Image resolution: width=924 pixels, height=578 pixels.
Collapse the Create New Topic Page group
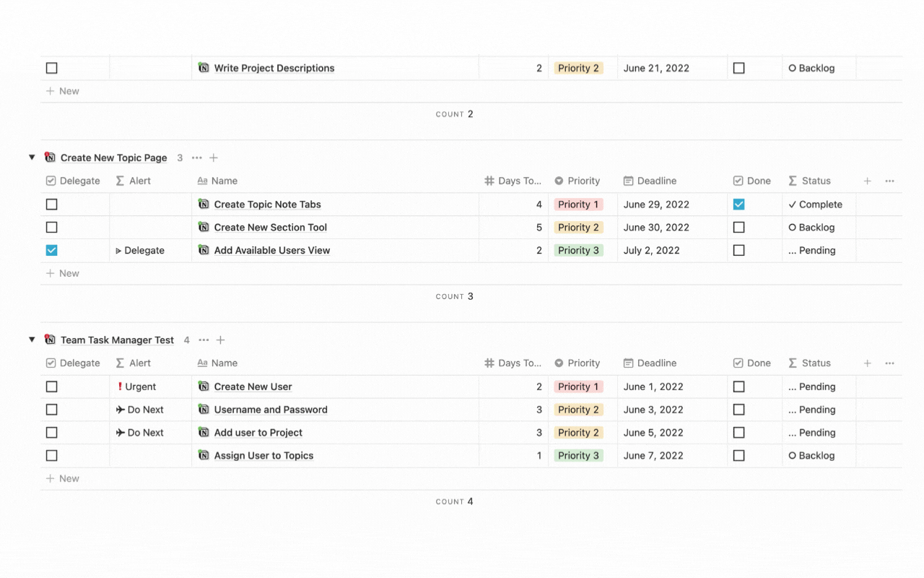32,158
